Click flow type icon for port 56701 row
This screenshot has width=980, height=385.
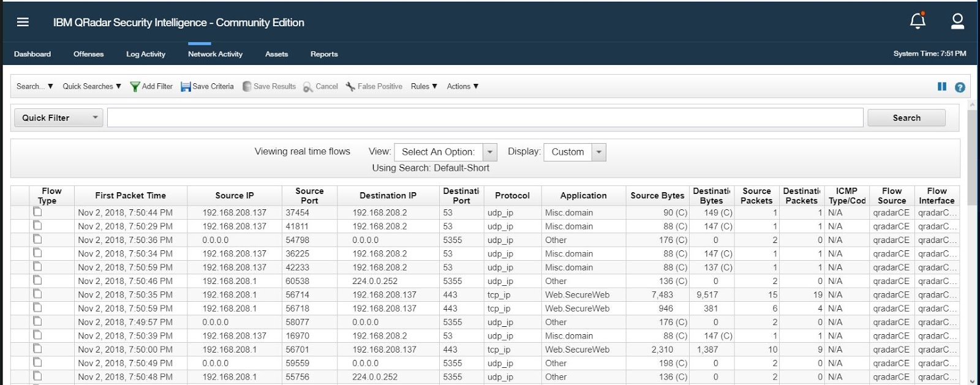click(x=37, y=348)
